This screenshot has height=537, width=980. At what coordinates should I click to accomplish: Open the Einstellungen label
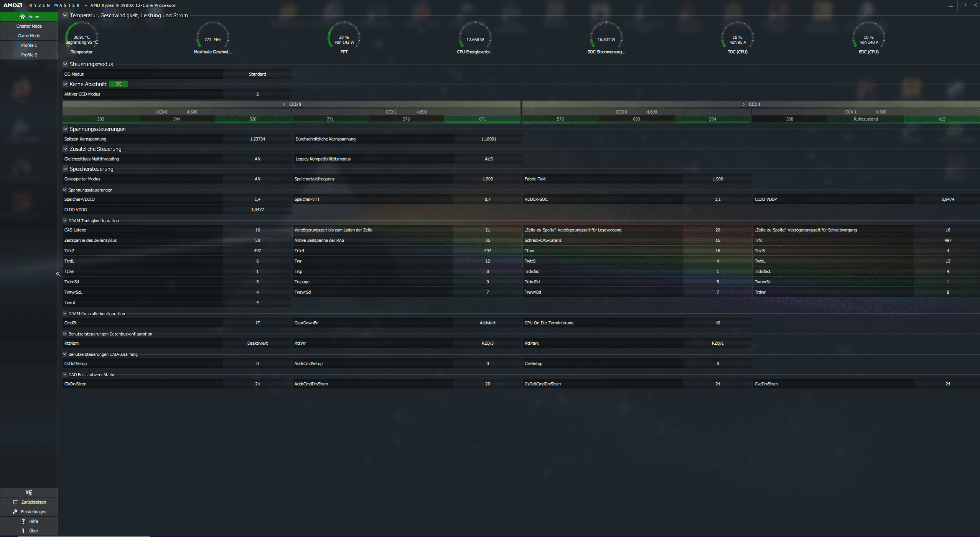pyautogui.click(x=34, y=512)
